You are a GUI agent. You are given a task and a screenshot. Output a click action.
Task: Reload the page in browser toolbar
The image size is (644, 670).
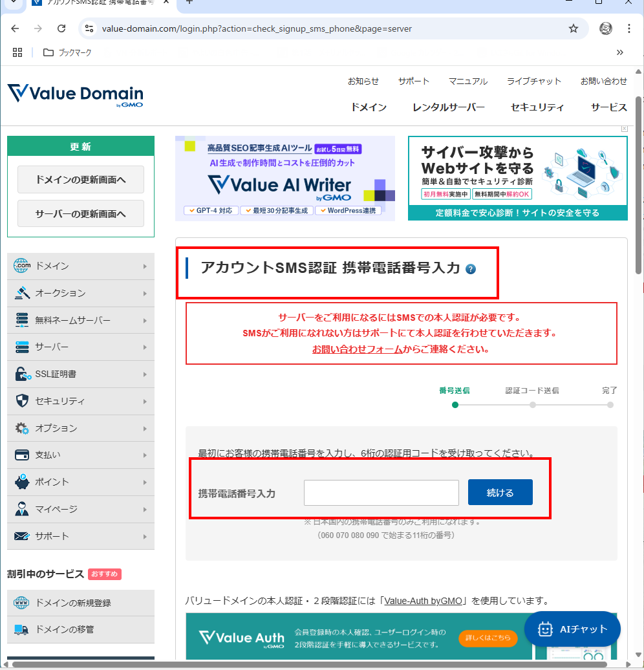[x=61, y=28]
